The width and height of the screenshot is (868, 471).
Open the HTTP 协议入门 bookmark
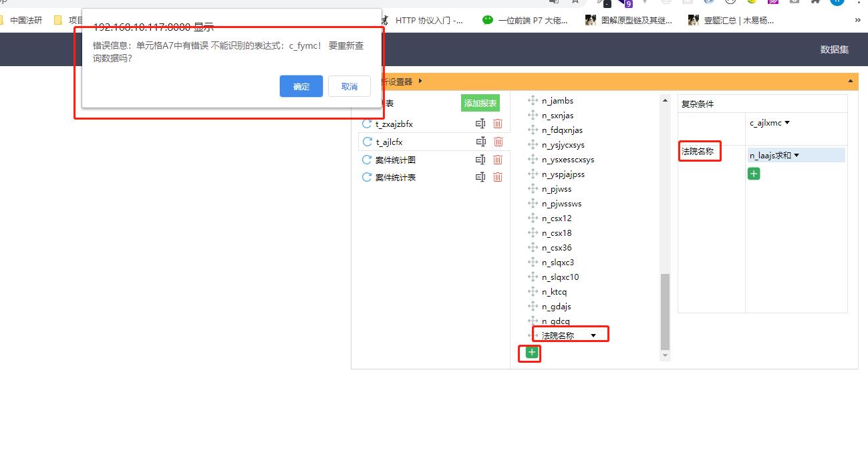click(x=422, y=20)
